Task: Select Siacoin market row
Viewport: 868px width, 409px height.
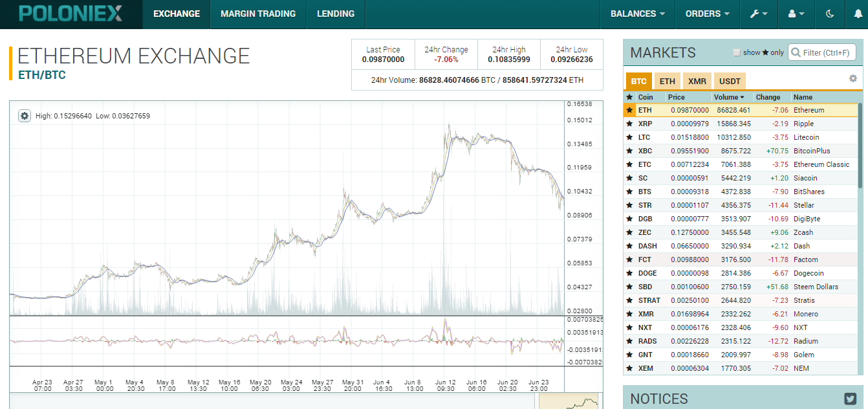Action: tap(741, 178)
